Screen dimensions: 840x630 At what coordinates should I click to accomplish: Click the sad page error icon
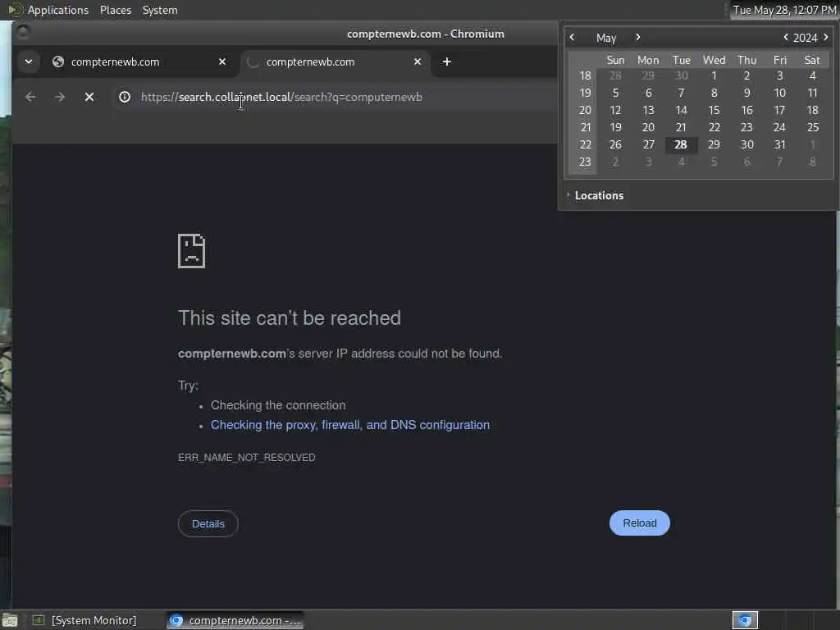point(191,251)
